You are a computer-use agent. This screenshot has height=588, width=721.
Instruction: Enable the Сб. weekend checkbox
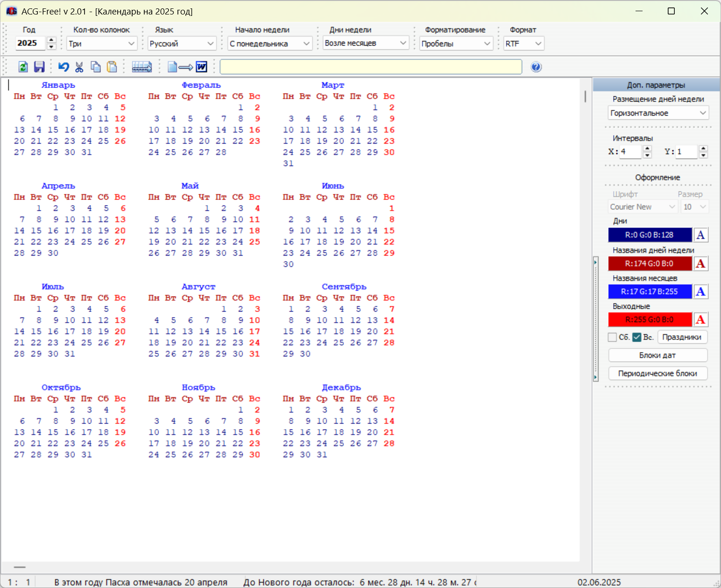tap(612, 337)
